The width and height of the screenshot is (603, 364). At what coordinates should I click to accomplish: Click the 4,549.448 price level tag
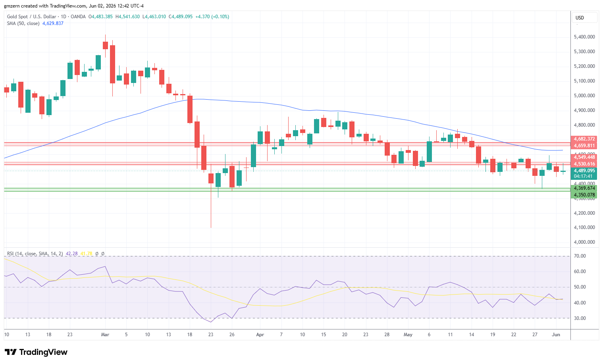(584, 157)
